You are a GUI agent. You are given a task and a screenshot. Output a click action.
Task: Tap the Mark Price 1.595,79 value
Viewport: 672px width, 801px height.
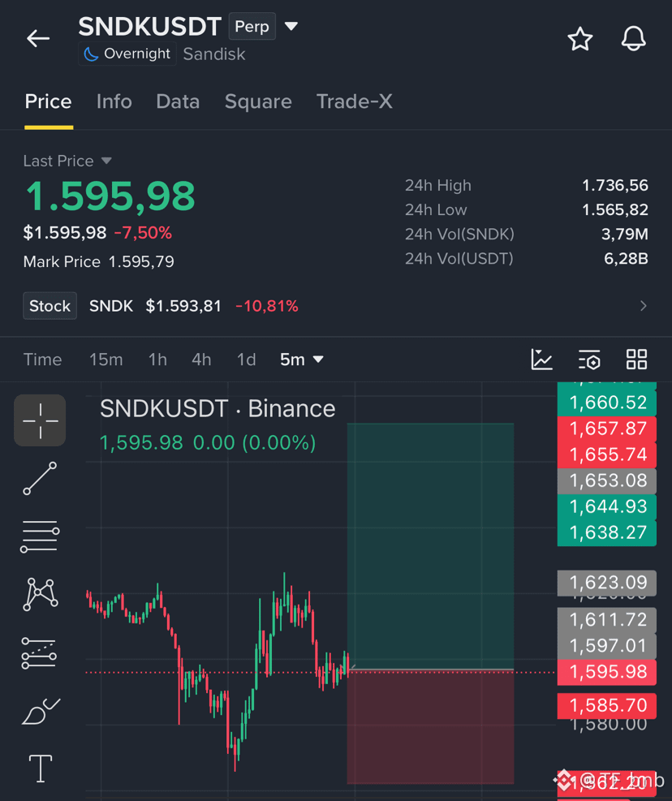pyautogui.click(x=141, y=261)
